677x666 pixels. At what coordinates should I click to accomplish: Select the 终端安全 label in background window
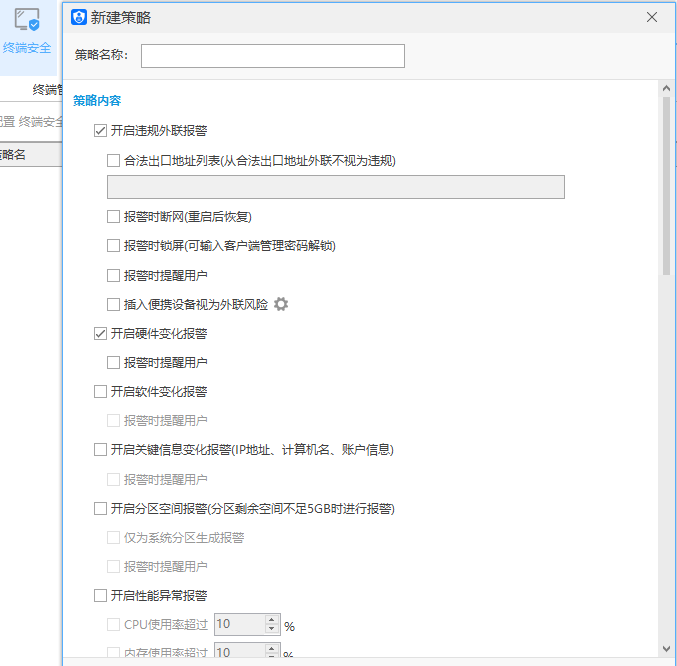(27, 48)
